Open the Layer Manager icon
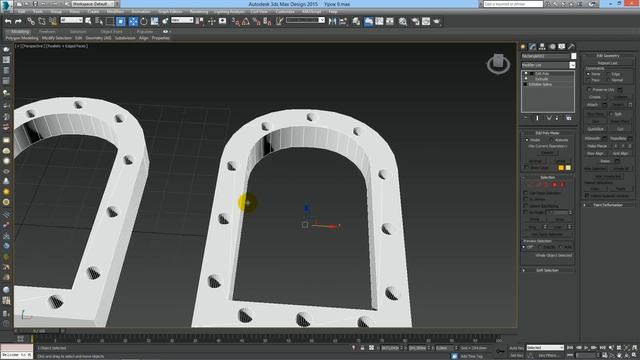This screenshot has height=360, width=640. 356,21
